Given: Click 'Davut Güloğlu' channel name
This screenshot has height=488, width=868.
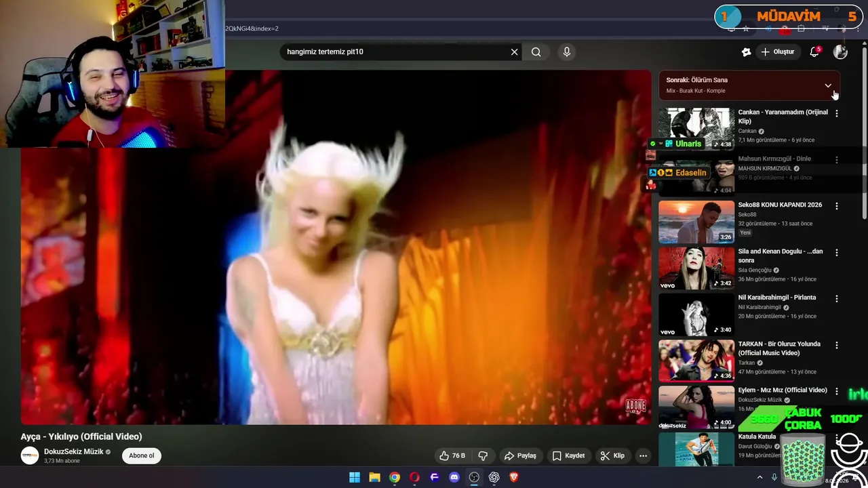Looking at the screenshot, I should click(755, 446).
